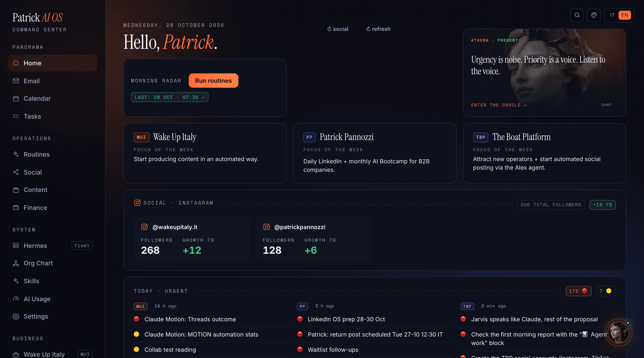
Task: Click the Content folder icon
Action: (16, 190)
